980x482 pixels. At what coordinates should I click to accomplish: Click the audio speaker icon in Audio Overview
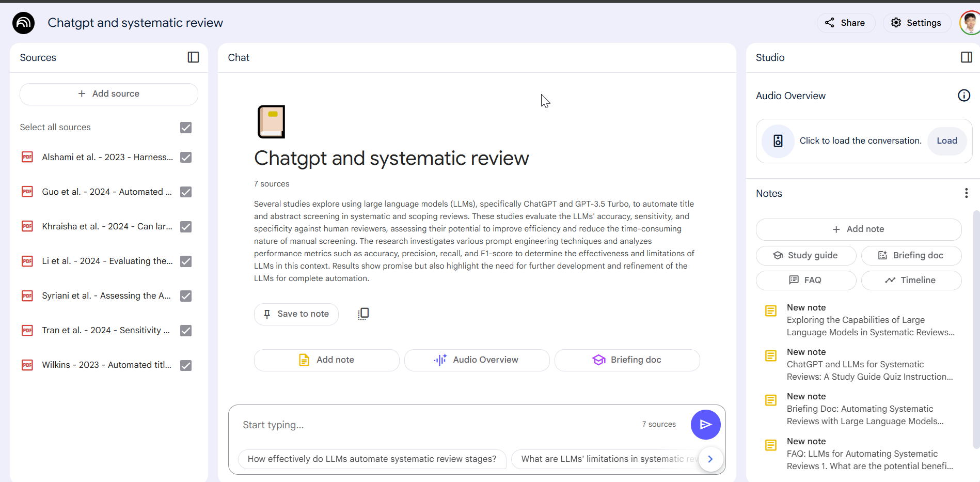click(x=778, y=141)
